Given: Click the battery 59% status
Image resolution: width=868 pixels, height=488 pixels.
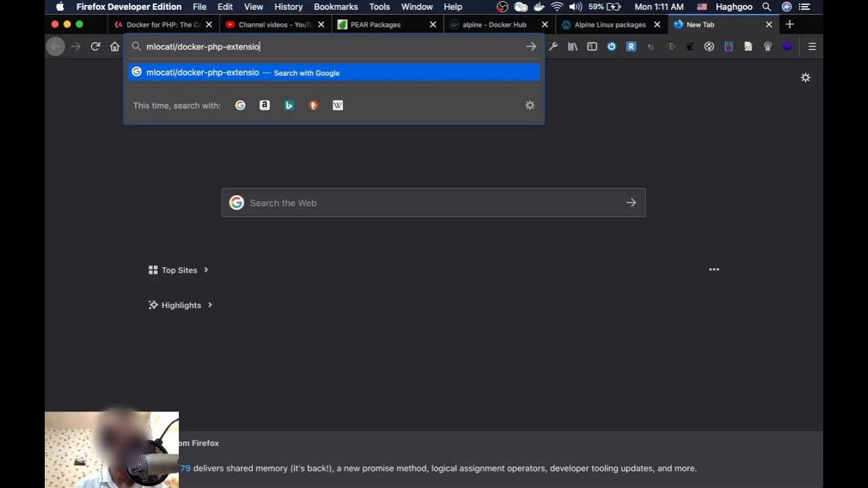Looking at the screenshot, I should coord(604,7).
